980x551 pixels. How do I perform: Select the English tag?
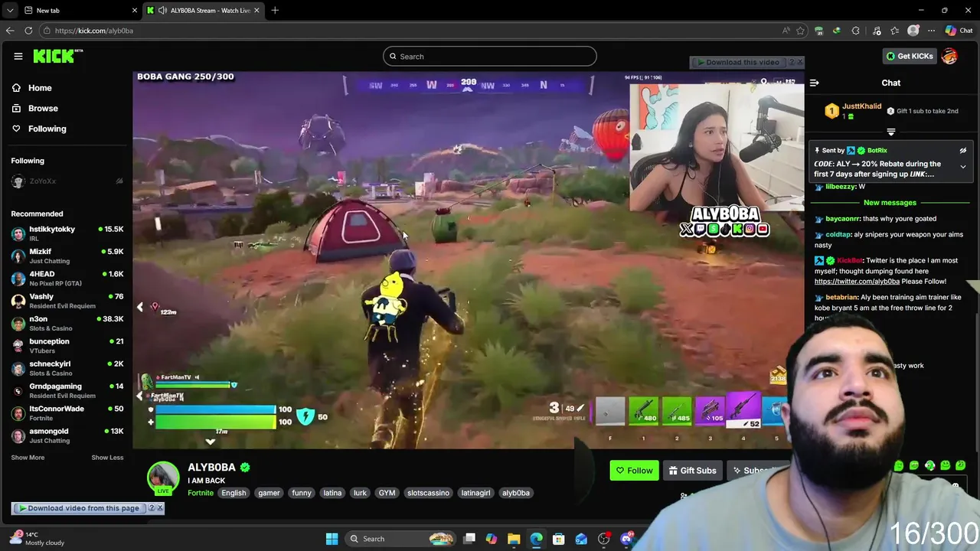pyautogui.click(x=234, y=493)
